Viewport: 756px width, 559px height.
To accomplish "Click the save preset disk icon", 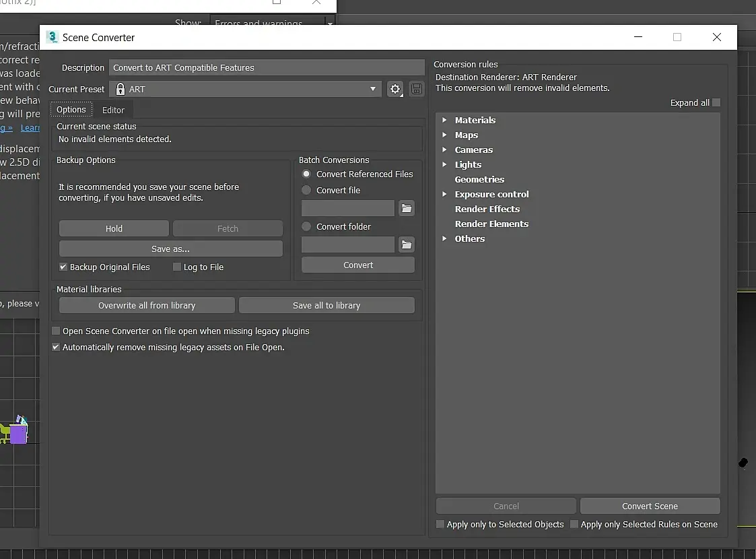I will 417,89.
